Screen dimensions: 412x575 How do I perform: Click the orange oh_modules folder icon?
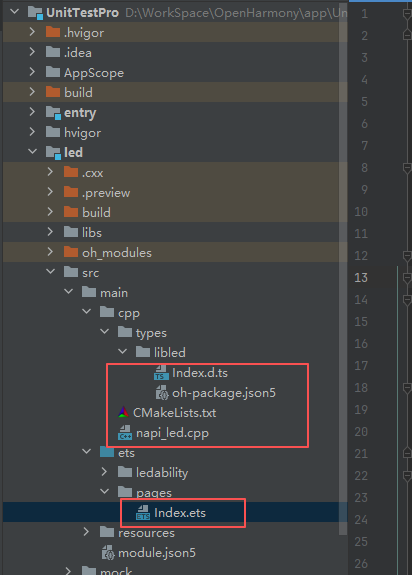coord(71,252)
